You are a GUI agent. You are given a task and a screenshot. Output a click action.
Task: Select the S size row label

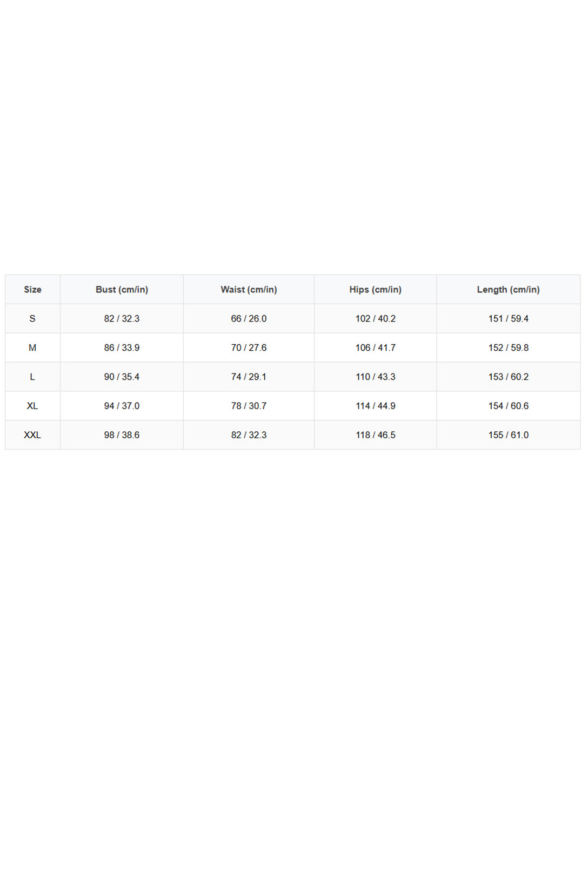point(32,319)
